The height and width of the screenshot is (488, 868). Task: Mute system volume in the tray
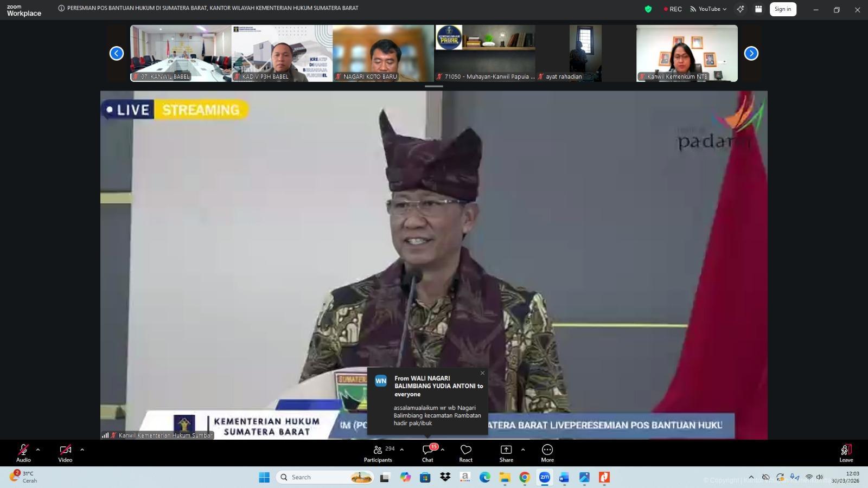(819, 478)
